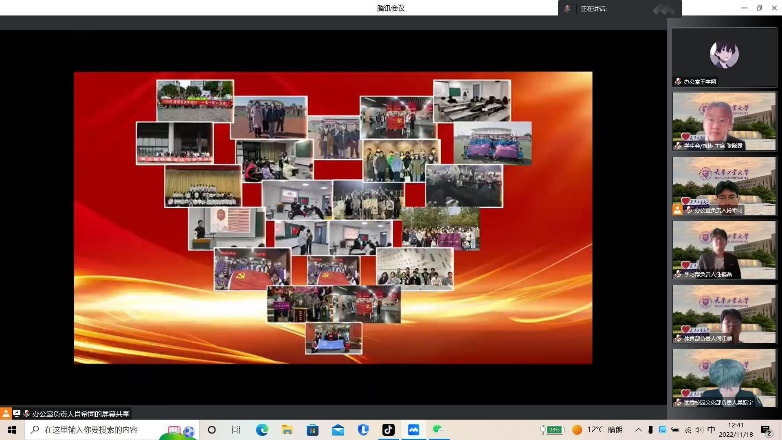Open the TikTok (Douyin) app on the taskbar
The height and width of the screenshot is (440, 782).
388,430
